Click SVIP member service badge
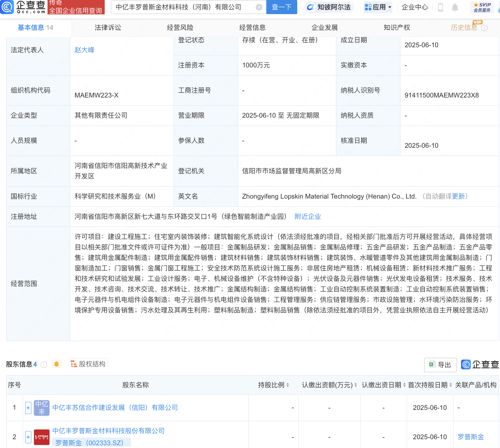 pos(482,7)
